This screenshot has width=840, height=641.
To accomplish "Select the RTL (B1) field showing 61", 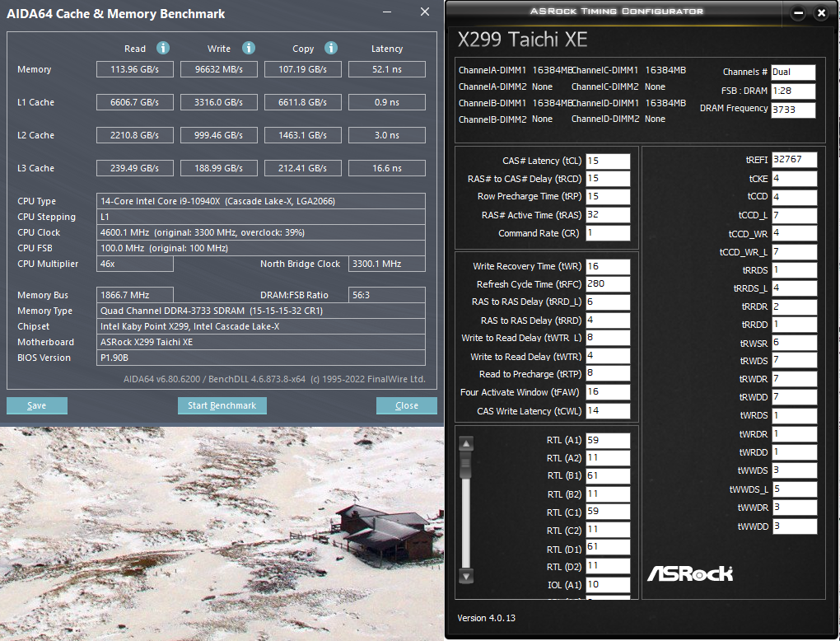I will tap(608, 476).
